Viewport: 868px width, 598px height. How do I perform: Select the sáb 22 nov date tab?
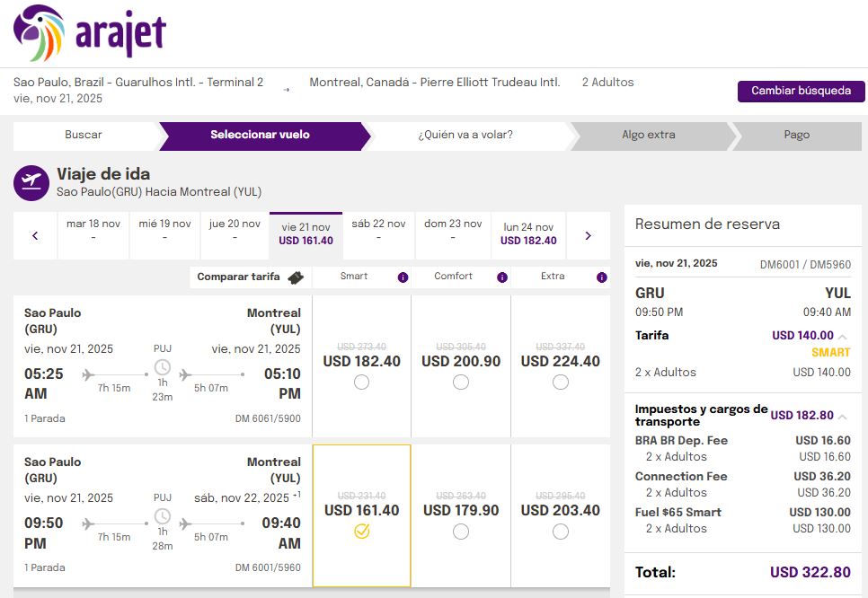tap(378, 235)
